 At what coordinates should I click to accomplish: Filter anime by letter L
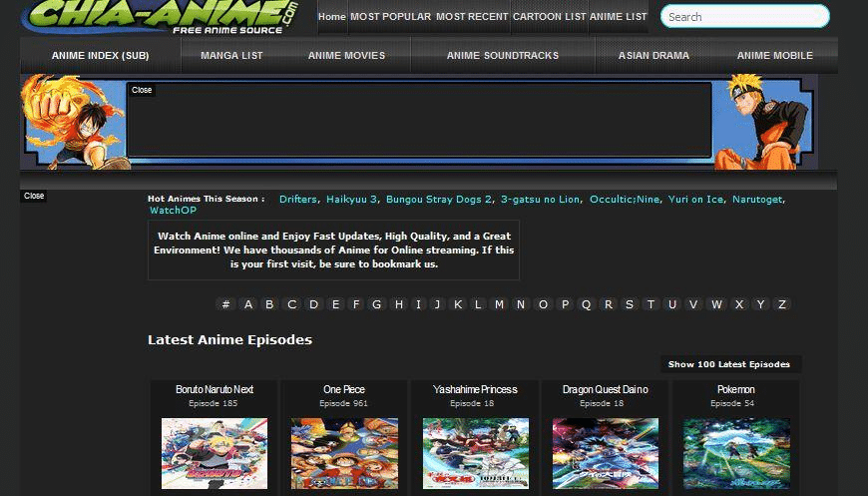click(478, 304)
